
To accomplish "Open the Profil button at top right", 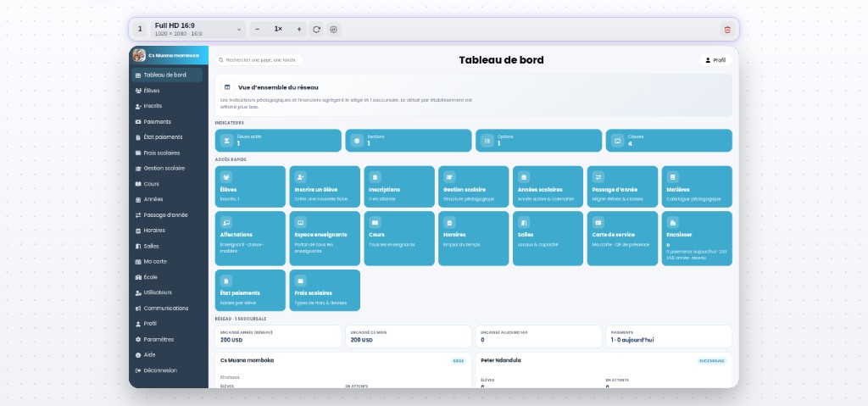I will (x=715, y=60).
